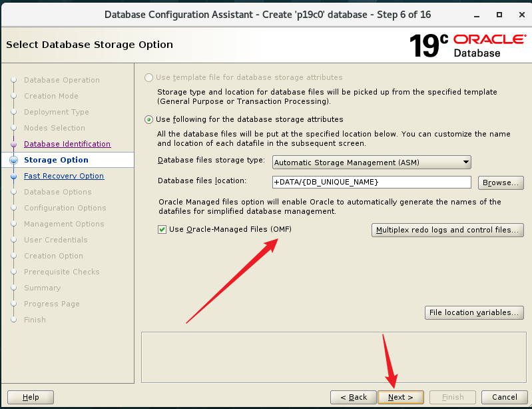Click Prerequisite Checks step label

[61, 272]
